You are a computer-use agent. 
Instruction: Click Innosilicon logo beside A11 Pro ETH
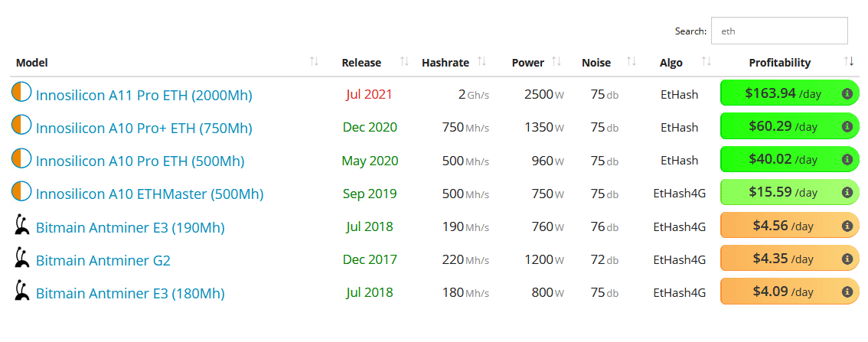pyautogui.click(x=21, y=93)
